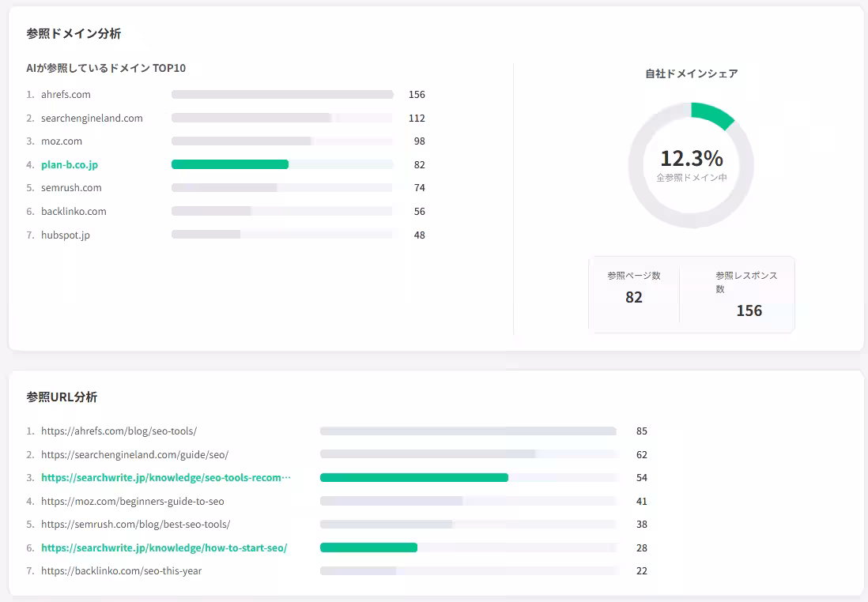Open the backlinko.com/seo-this-year URL
Screen dimensions: 868x602
click(x=121, y=571)
